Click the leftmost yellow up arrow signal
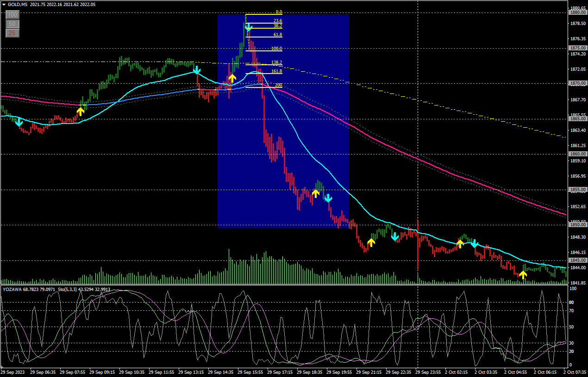Screen dimensions: 588x377 (81, 111)
